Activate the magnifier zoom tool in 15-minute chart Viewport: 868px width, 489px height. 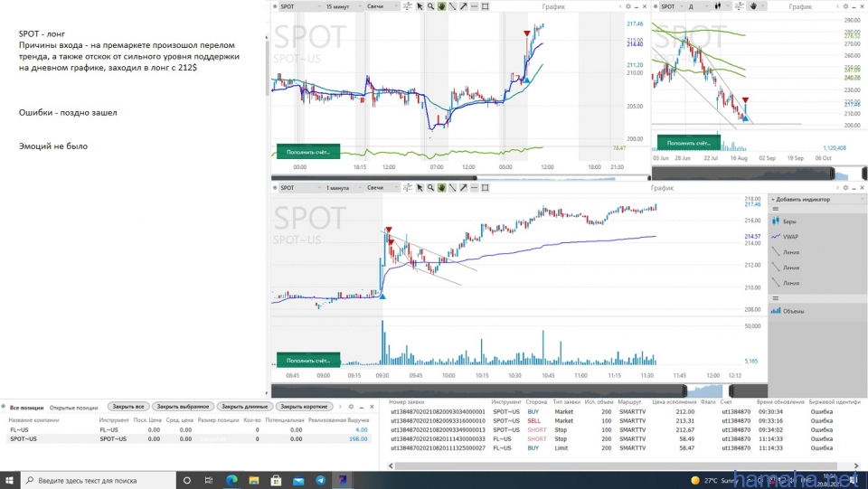point(430,6)
